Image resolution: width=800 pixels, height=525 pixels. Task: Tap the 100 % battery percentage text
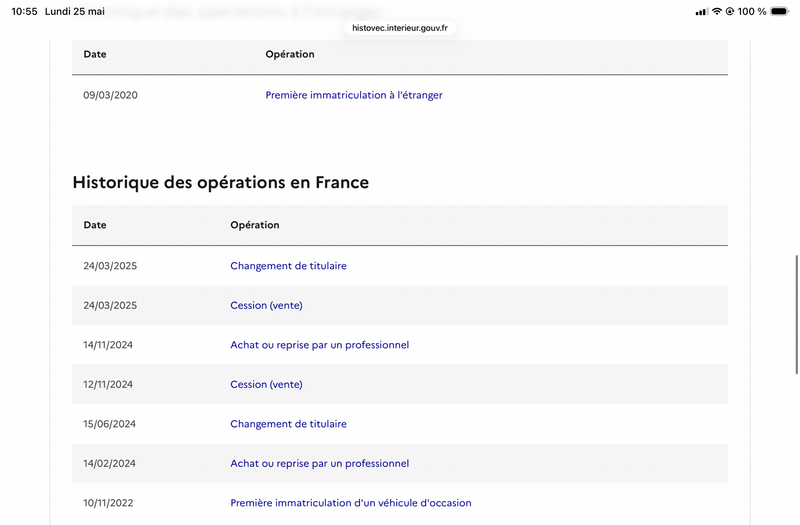click(752, 11)
